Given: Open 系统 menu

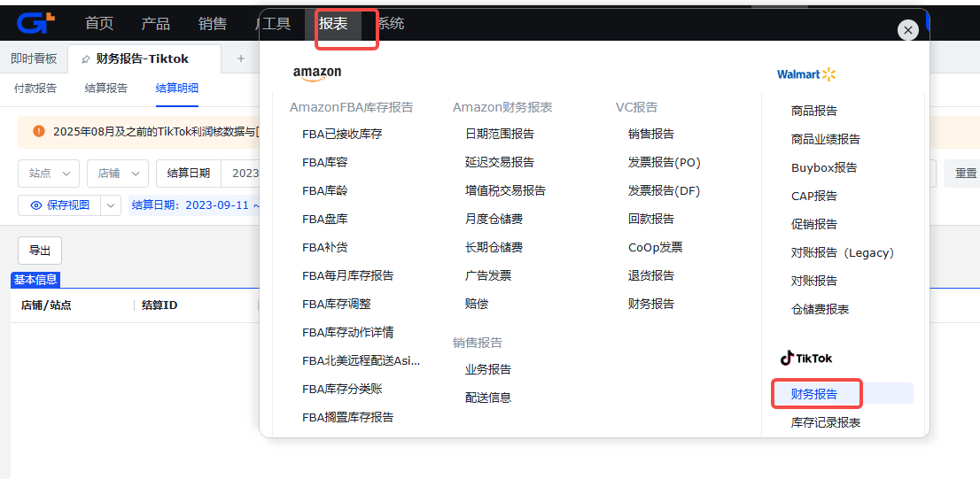Looking at the screenshot, I should click(x=391, y=24).
